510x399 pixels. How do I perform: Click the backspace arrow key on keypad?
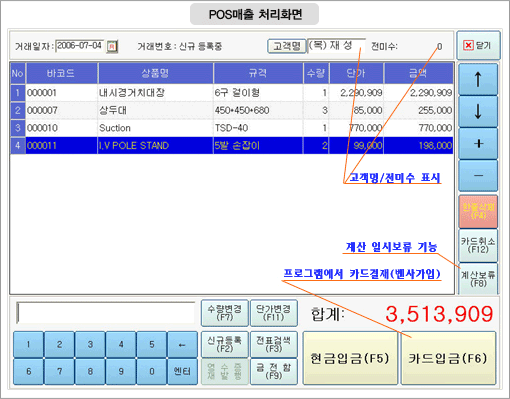182,345
